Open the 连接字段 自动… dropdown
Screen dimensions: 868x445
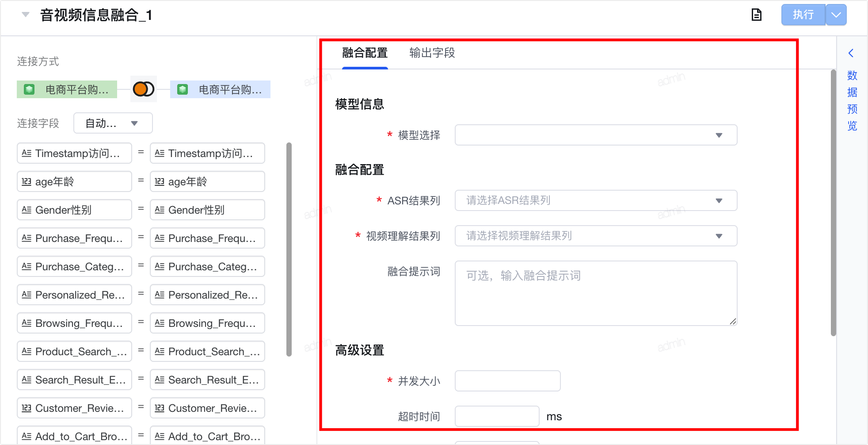113,123
